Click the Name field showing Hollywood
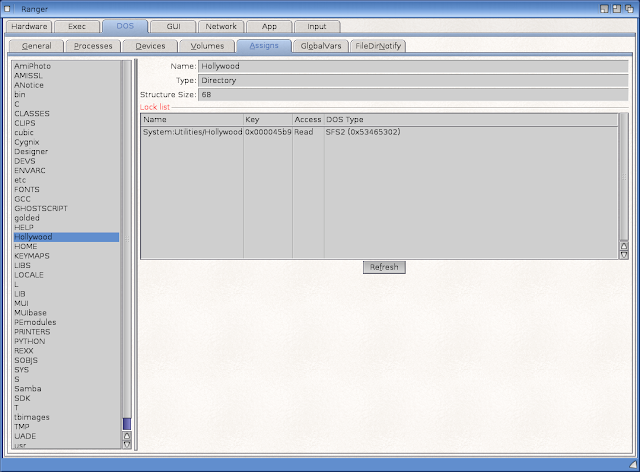This screenshot has height=472, width=640. 413,66
